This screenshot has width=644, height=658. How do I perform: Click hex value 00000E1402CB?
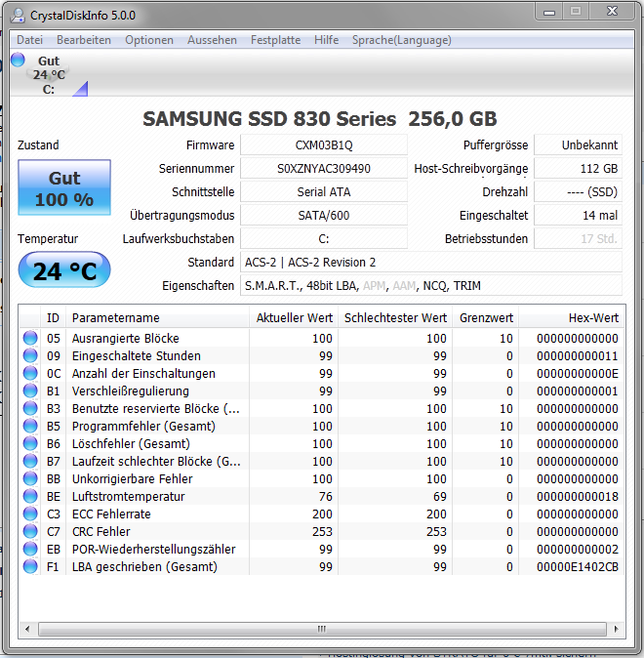578,567
